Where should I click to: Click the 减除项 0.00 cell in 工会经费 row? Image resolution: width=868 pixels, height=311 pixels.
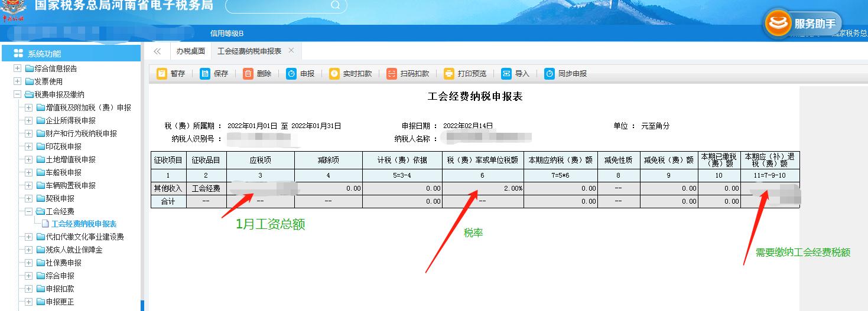pos(329,189)
